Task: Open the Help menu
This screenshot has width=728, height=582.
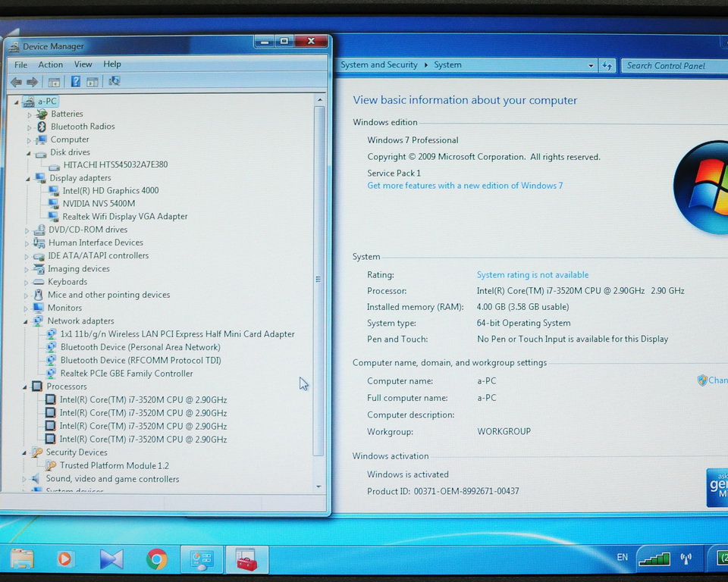Action: pyautogui.click(x=112, y=64)
